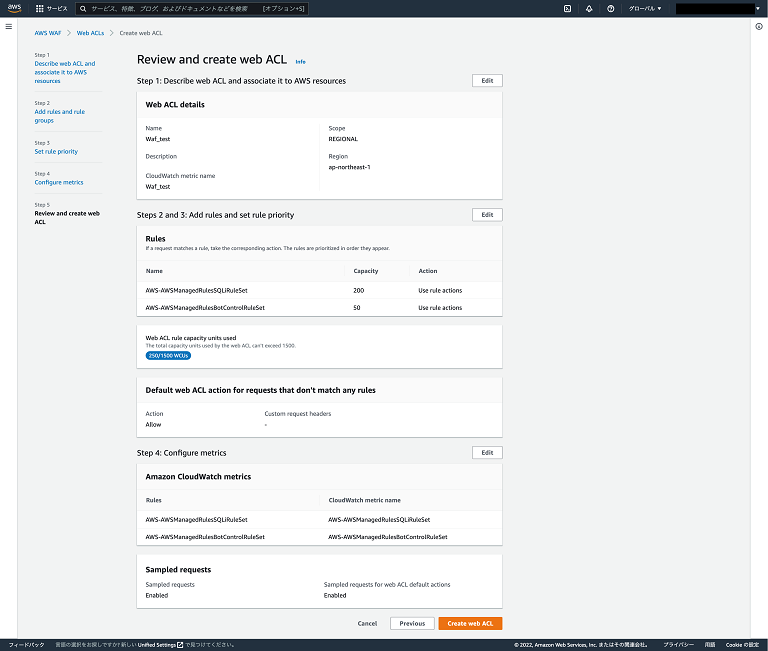Click the AWS logo home icon

(x=15, y=8)
